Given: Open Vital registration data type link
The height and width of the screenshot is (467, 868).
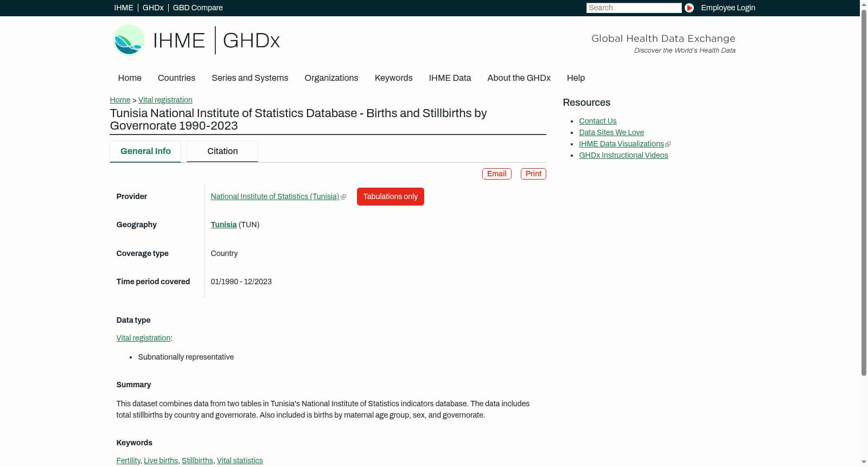Looking at the screenshot, I should [143, 338].
